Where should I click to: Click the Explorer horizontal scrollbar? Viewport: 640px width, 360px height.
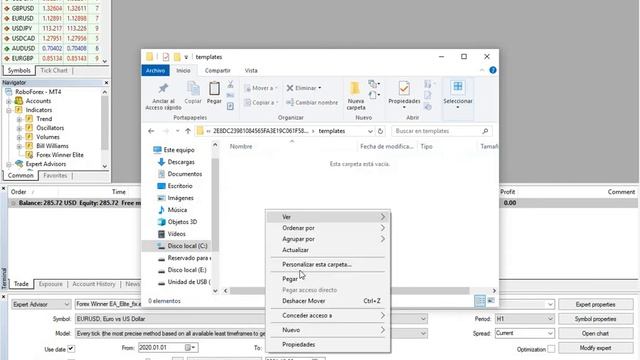tap(349, 291)
